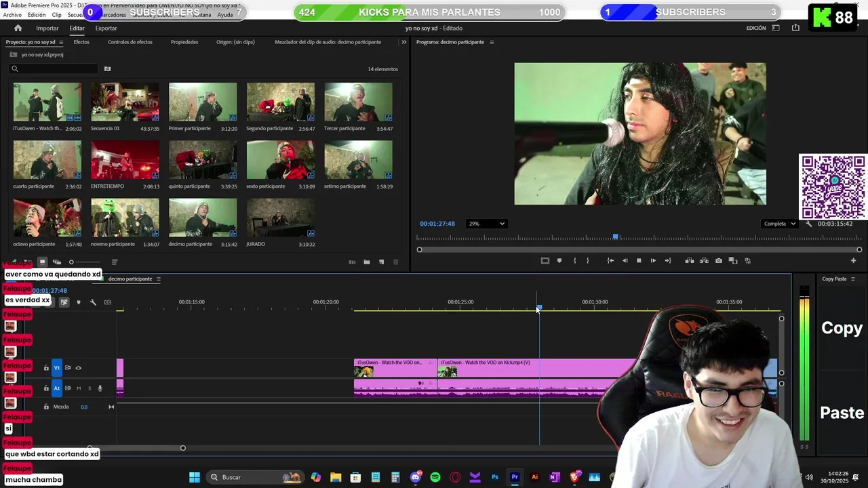
Task: Adjust the thumbnail size zoom slider
Action: (x=84, y=262)
